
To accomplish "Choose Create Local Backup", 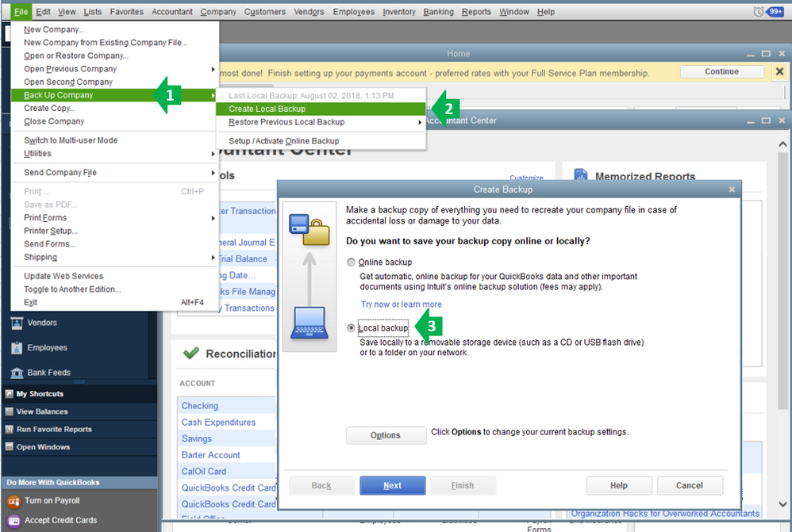I will 321,109.
